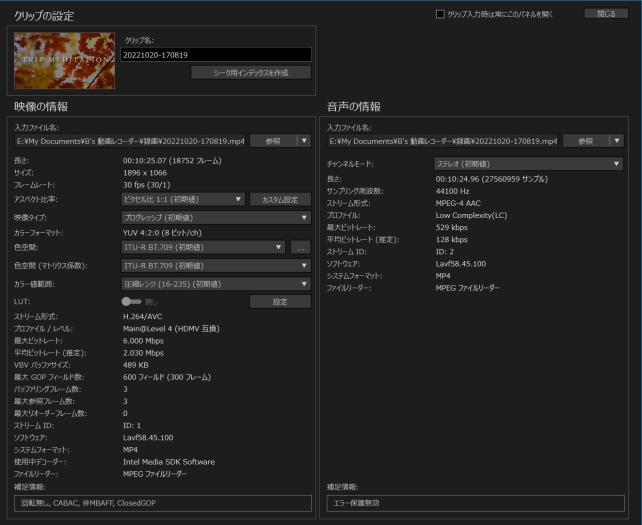Open channel mode dropdown ステレオ
The image size is (642, 525).
pyautogui.click(x=529, y=164)
